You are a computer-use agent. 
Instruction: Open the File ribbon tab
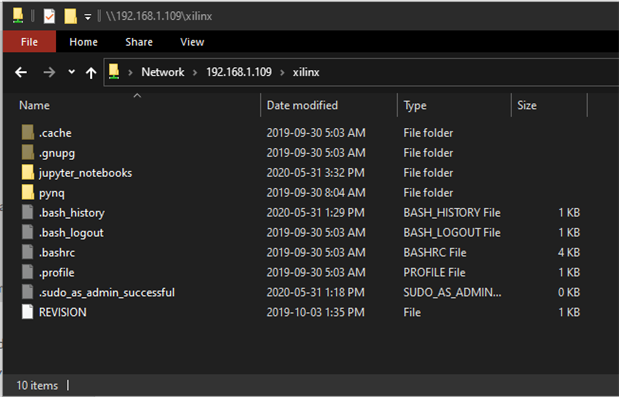tap(29, 42)
